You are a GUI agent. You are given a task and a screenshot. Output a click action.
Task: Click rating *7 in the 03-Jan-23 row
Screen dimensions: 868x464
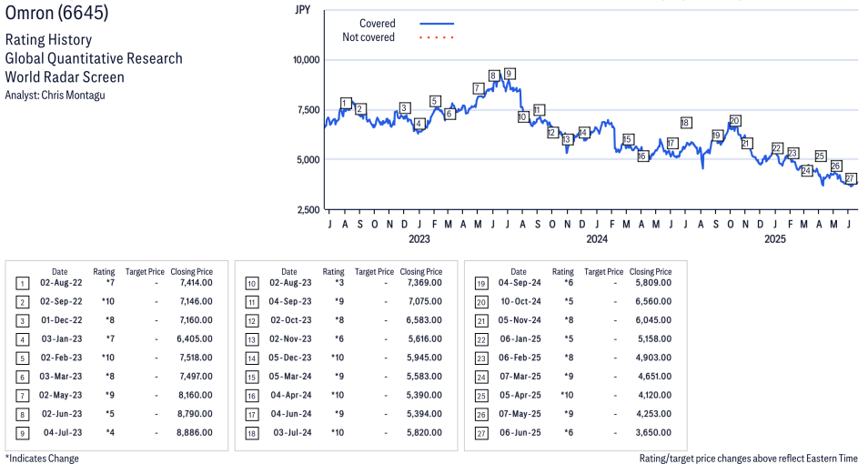pos(110,338)
